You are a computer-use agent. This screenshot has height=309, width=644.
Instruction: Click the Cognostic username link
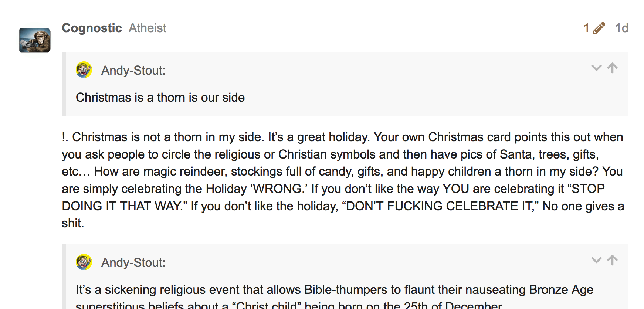click(x=92, y=28)
